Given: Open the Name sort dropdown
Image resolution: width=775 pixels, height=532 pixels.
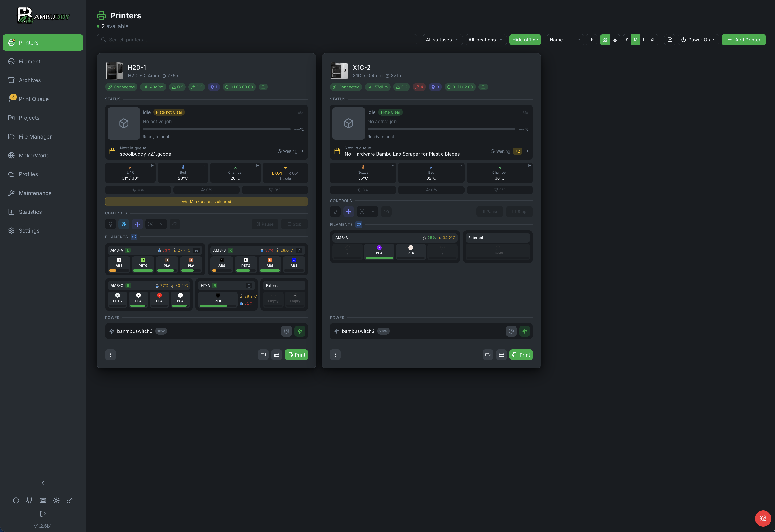Looking at the screenshot, I should pyautogui.click(x=565, y=40).
